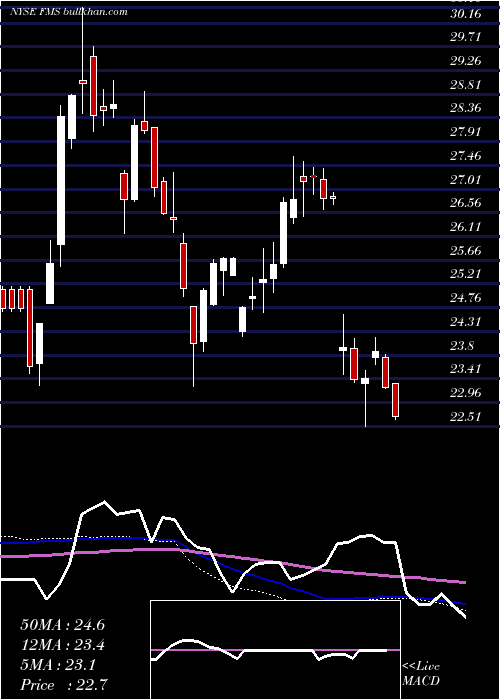Screen dimensions: 500x700
Task: Click the NYSE FMS bullkhan.com header label
Action: 69,12
